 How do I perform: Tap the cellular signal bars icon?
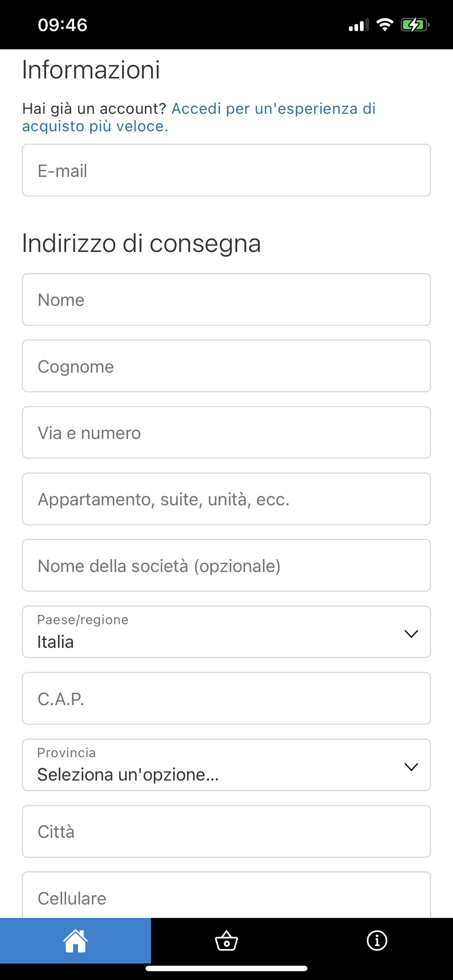(x=358, y=26)
